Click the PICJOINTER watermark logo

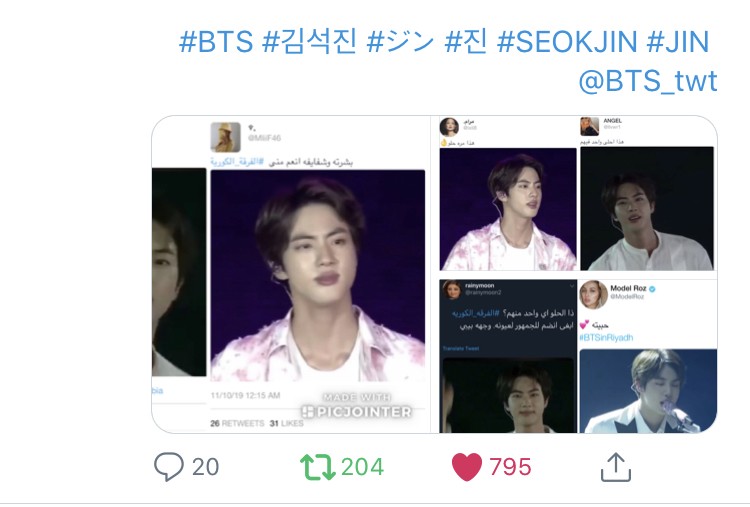click(x=357, y=411)
